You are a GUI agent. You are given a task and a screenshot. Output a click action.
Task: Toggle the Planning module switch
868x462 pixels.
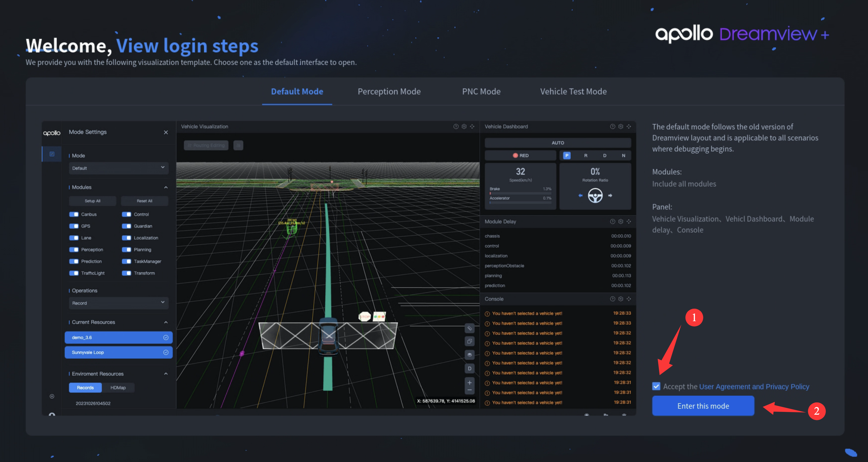(126, 250)
